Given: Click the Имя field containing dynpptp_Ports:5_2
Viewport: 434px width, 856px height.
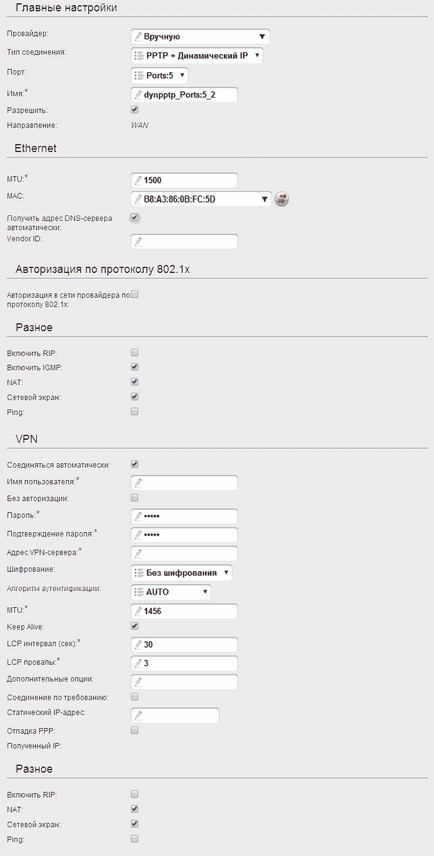Looking at the screenshot, I should [x=185, y=94].
